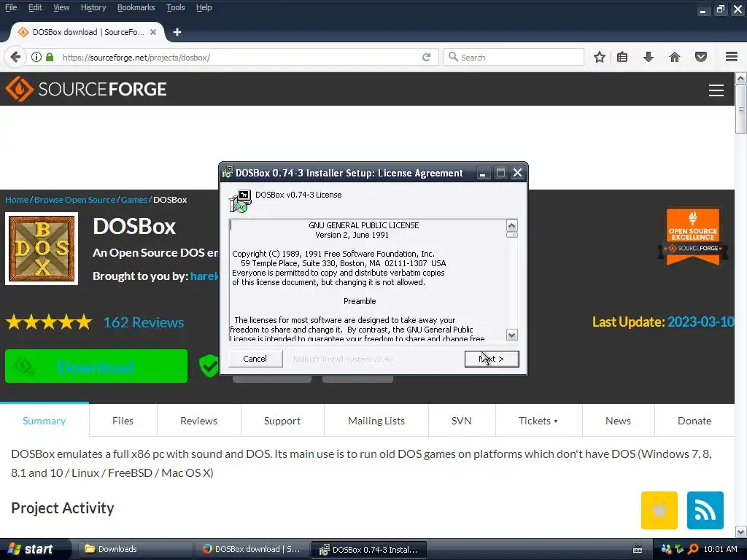The image size is (747, 560).
Task: Click the SourceForge logo
Action: 86,89
